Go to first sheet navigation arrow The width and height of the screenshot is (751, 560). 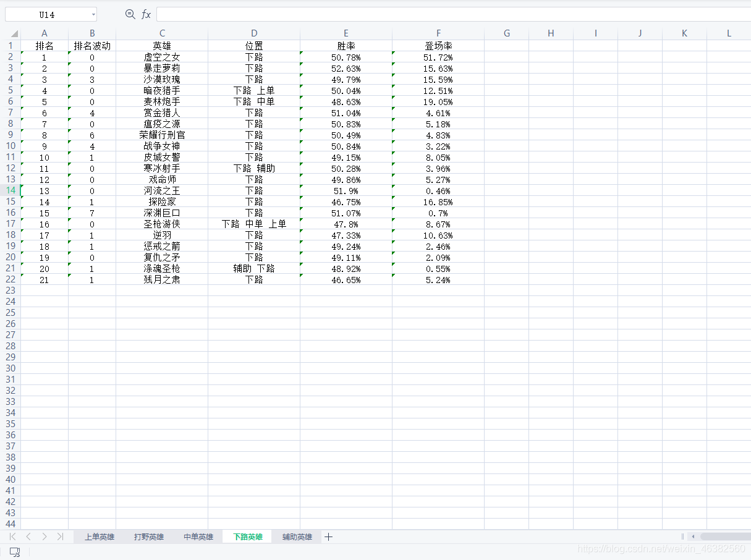[13, 537]
